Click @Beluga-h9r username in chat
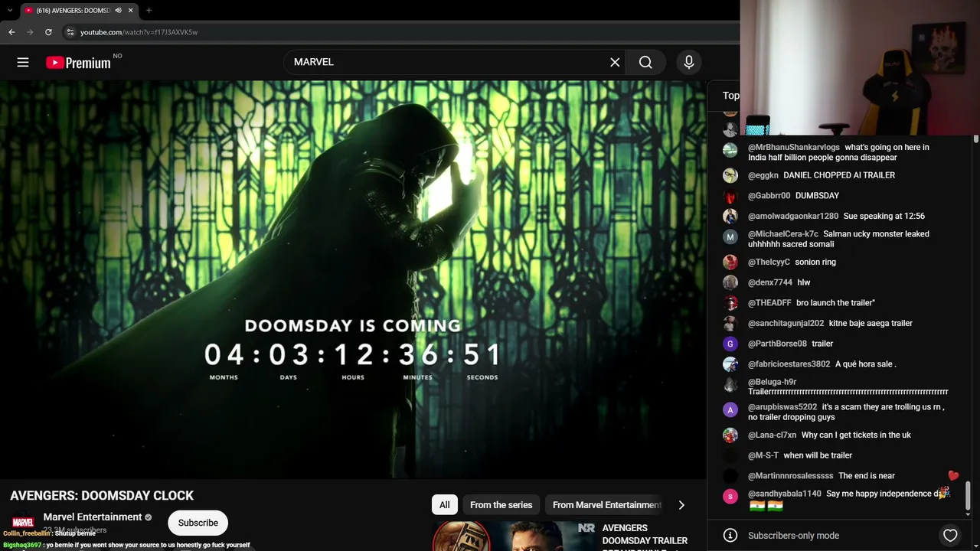The width and height of the screenshot is (980, 551). [773, 382]
